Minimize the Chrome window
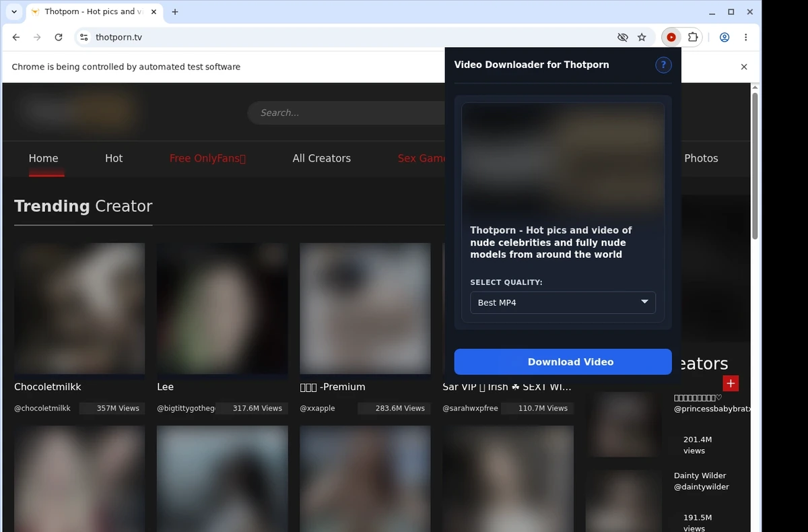 pos(712,12)
